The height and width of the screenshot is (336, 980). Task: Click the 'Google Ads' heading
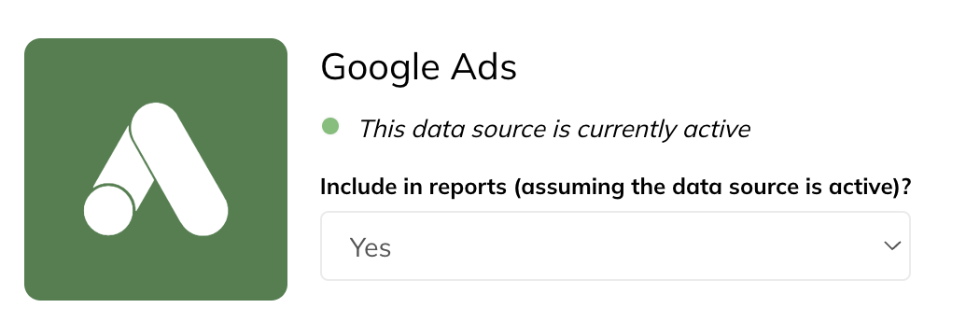[419, 67]
